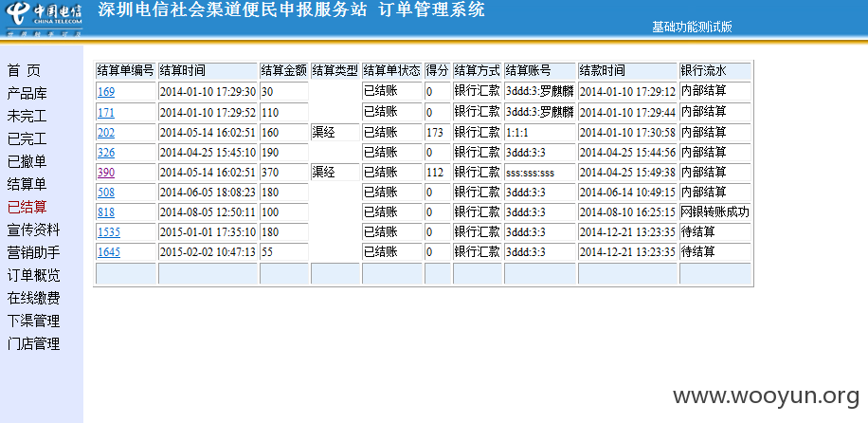Open the 首页 menu item
868x423 pixels.
pyautogui.click(x=24, y=70)
